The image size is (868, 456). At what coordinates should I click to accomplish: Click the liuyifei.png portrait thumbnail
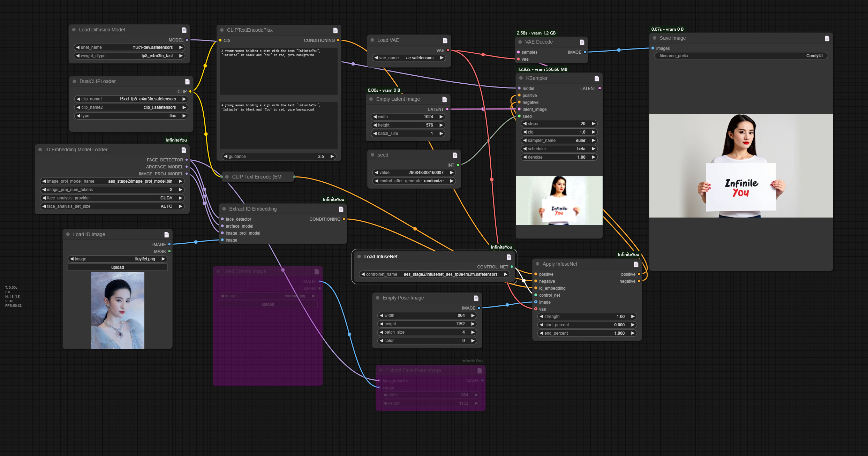pos(118,311)
